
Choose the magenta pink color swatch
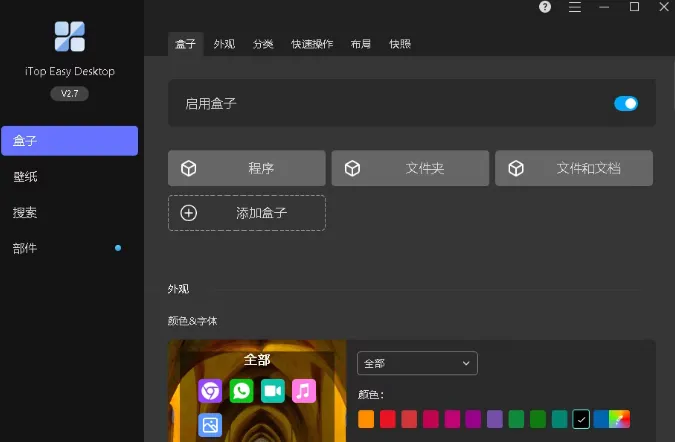[452, 419]
